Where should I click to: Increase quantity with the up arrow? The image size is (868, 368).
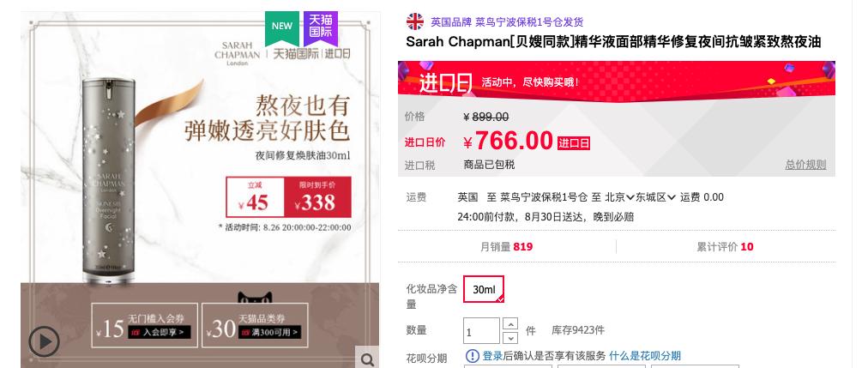pos(510,324)
